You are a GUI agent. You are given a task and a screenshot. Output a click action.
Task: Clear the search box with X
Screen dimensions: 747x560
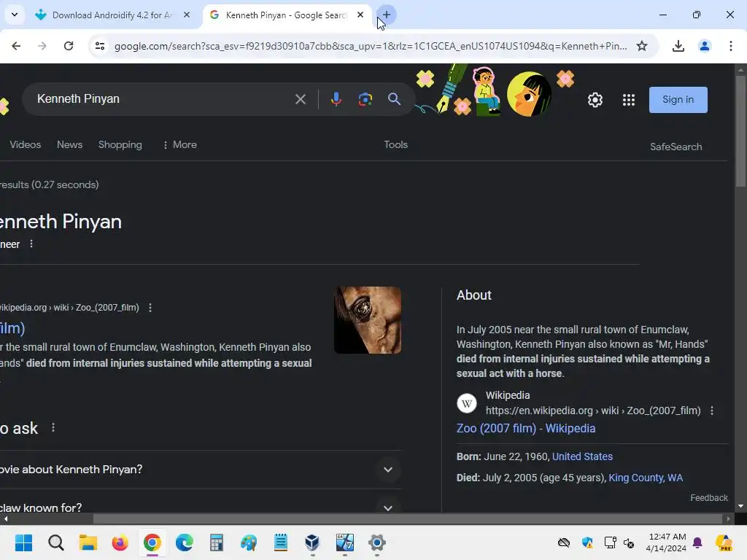coord(300,99)
